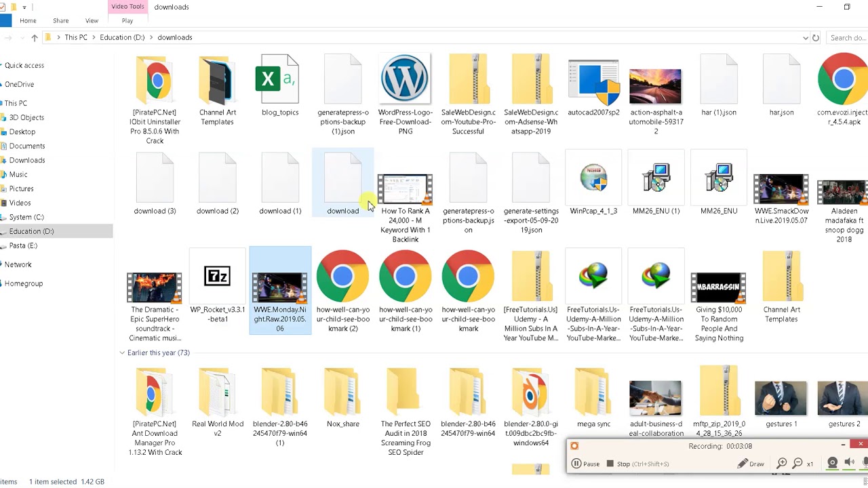The width and height of the screenshot is (868, 488).
Task: Open the Share ribbon tab
Action: pos(60,21)
